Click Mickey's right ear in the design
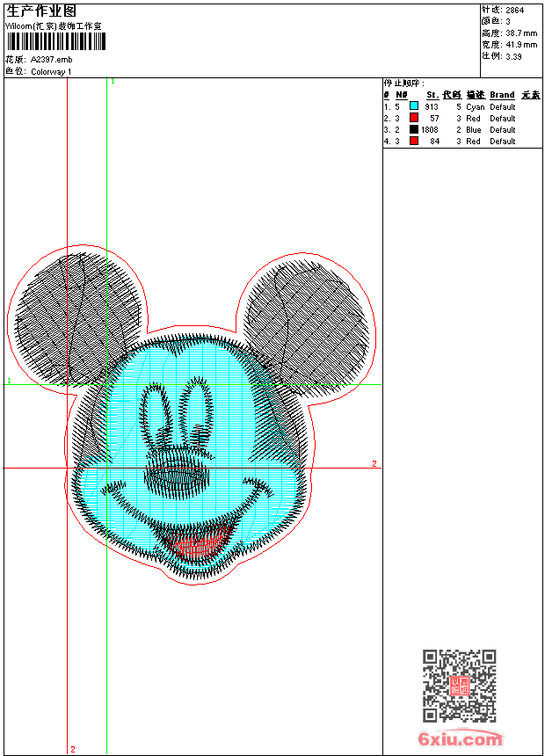The image size is (545, 756). [x=305, y=321]
